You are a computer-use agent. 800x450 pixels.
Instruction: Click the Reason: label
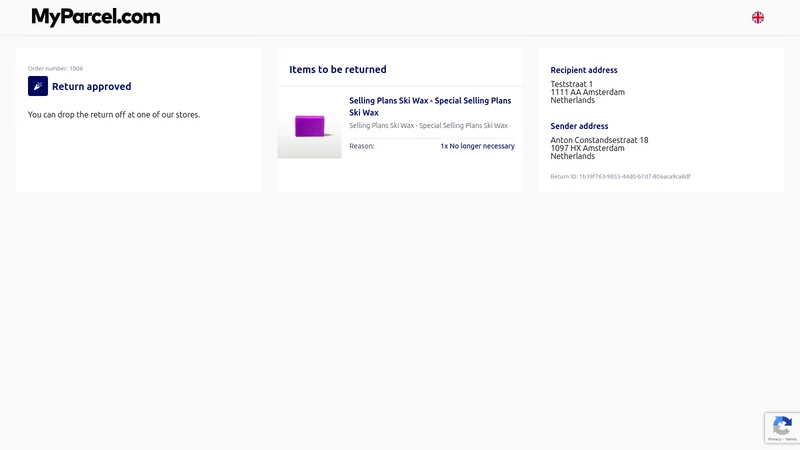pyautogui.click(x=362, y=146)
